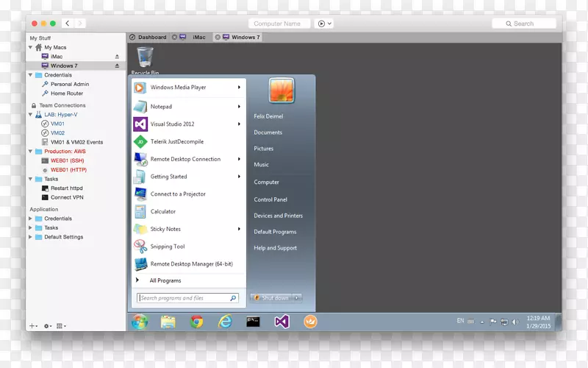Expand the Application Credentials folder
Image resolution: width=588 pixels, height=368 pixels.
[x=30, y=219]
